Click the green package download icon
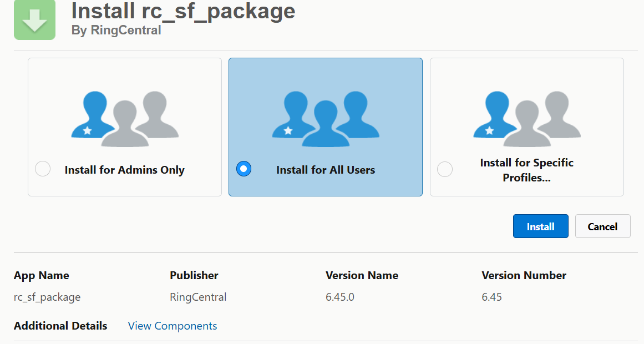 (x=34, y=19)
